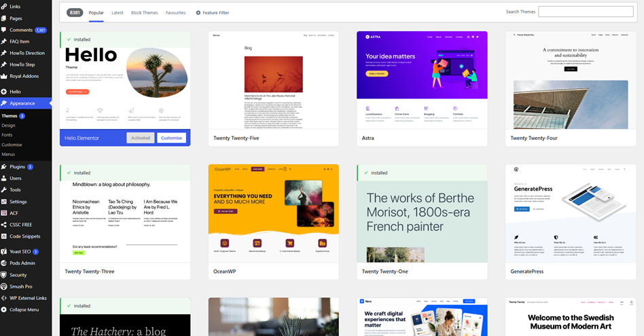Screen dimensions: 644x336
Task: Open the Design submenu item
Action: point(8,126)
